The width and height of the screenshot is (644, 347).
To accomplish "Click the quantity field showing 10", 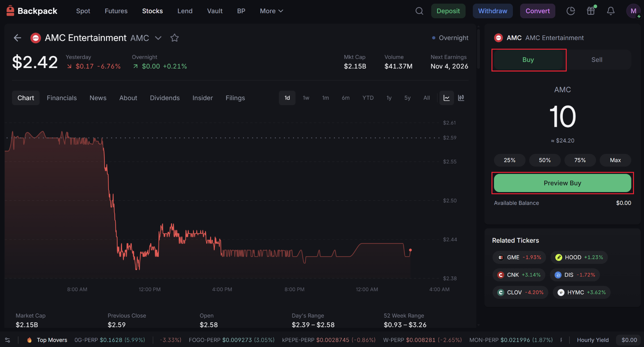I will point(563,117).
